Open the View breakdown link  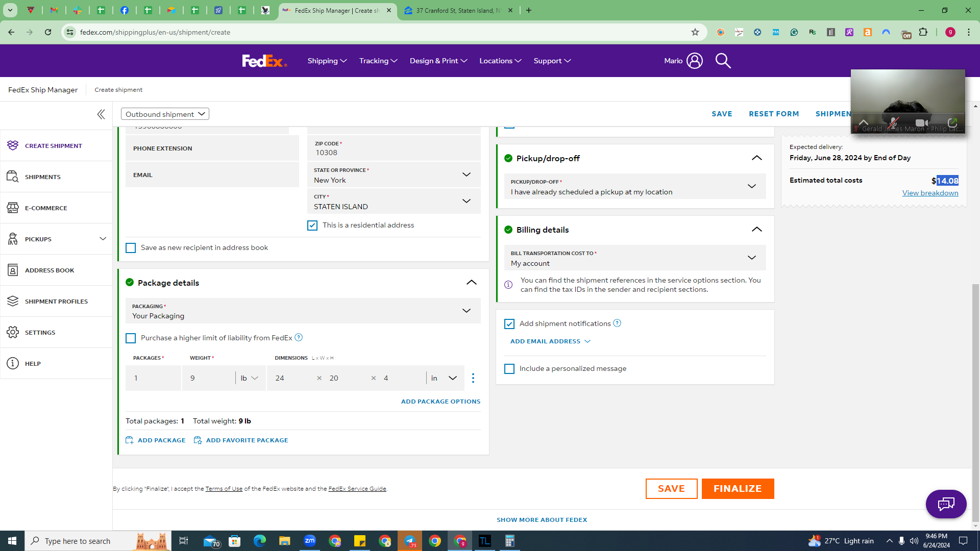[930, 193]
